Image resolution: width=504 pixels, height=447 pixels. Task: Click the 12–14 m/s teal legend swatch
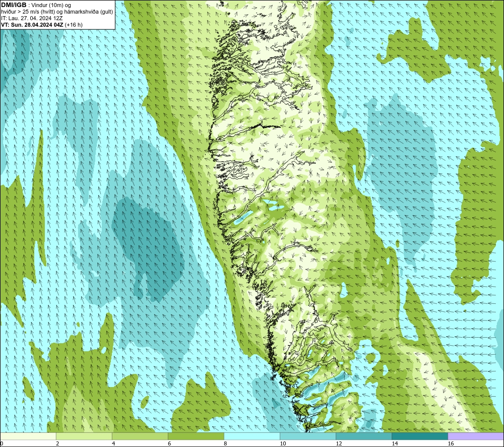click(363, 436)
